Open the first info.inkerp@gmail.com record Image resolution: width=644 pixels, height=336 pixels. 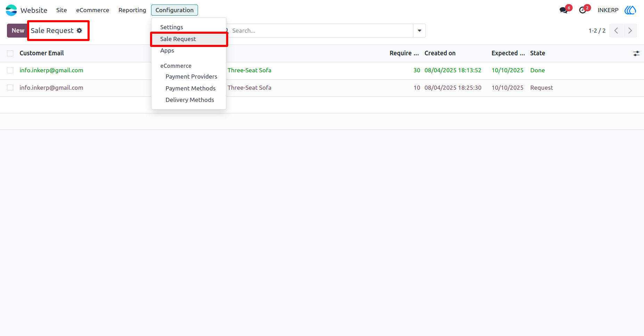(x=51, y=70)
